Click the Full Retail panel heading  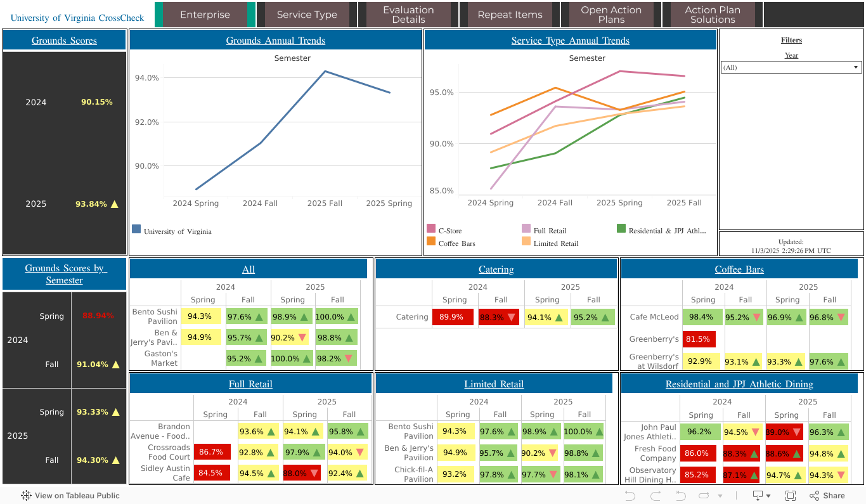point(250,384)
